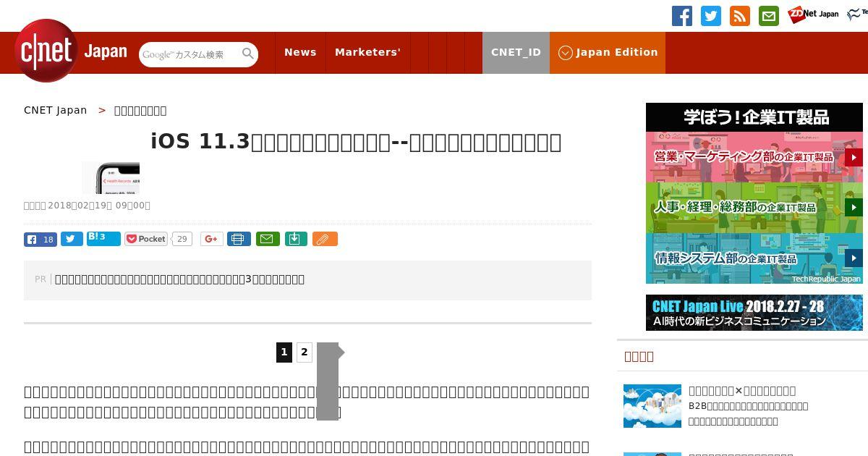Open the Marketers' menu
The height and width of the screenshot is (456, 868).
(367, 52)
